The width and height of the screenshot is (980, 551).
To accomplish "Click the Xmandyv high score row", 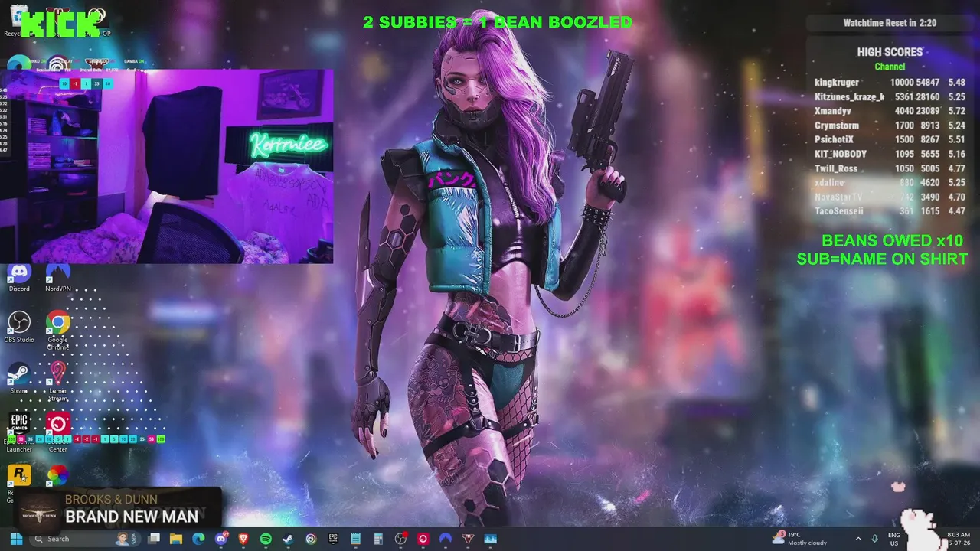I will (890, 111).
